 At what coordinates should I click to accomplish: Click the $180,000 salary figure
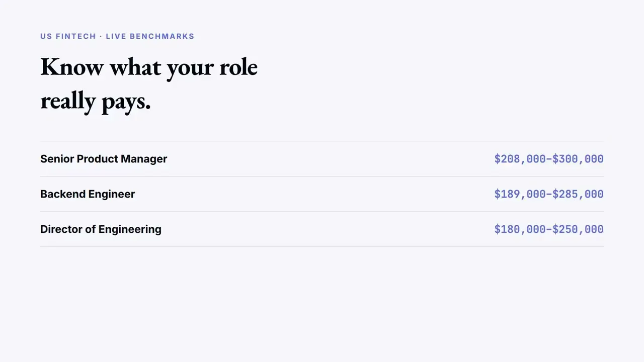coord(520,229)
